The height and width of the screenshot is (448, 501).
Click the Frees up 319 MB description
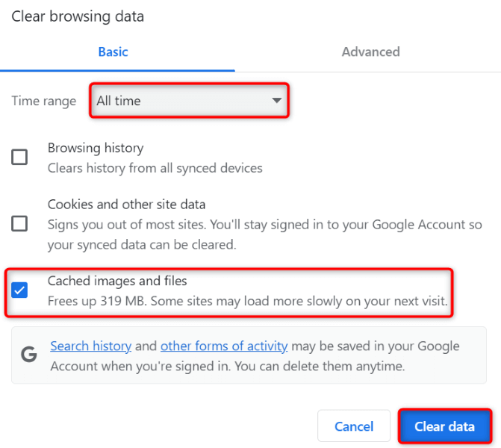247,302
